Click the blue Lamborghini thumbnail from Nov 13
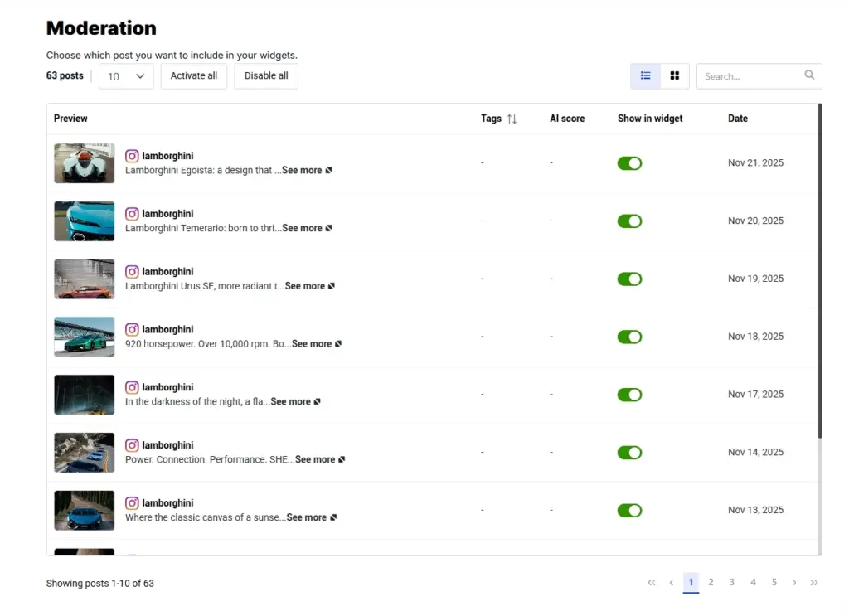The image size is (849, 616). [x=84, y=510]
